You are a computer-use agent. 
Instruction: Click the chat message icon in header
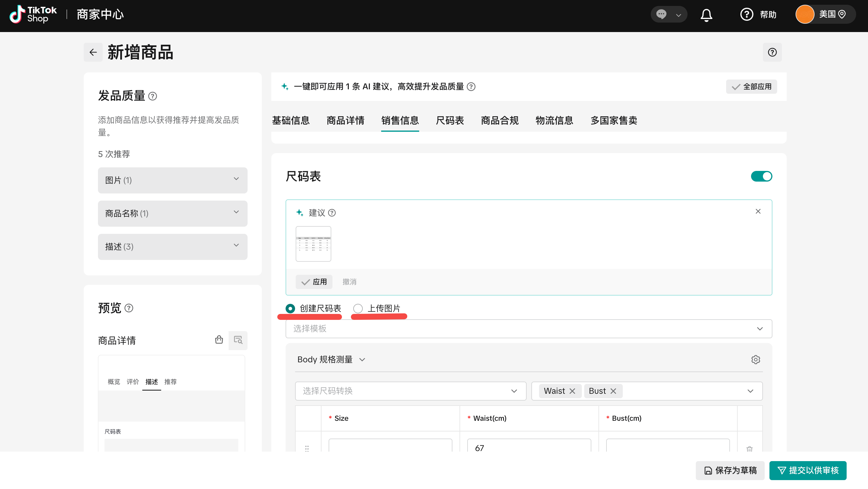(661, 15)
